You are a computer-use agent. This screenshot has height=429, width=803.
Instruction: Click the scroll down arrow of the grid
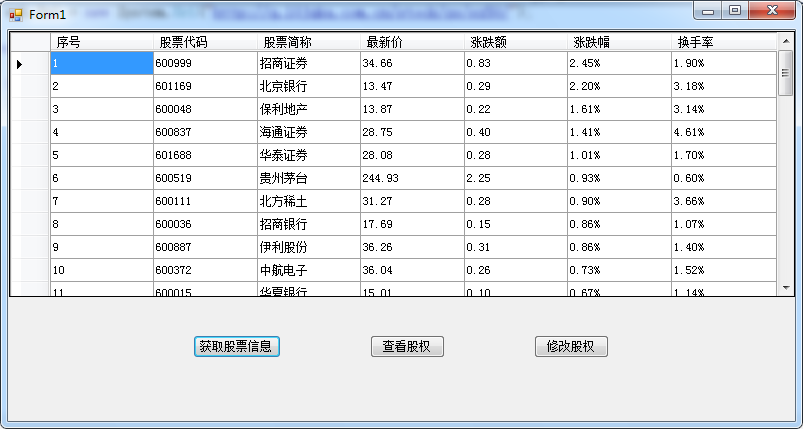(786, 288)
